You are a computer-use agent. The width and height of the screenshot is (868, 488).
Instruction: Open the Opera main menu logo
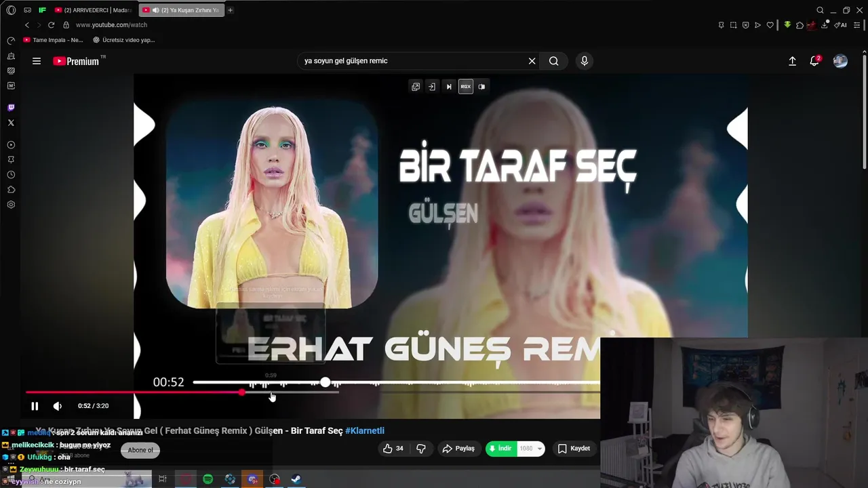pos(11,10)
